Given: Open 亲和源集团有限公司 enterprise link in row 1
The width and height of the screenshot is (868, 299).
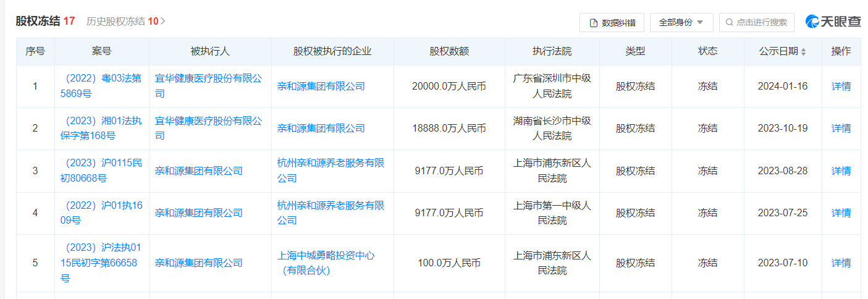Looking at the screenshot, I should point(321,86).
